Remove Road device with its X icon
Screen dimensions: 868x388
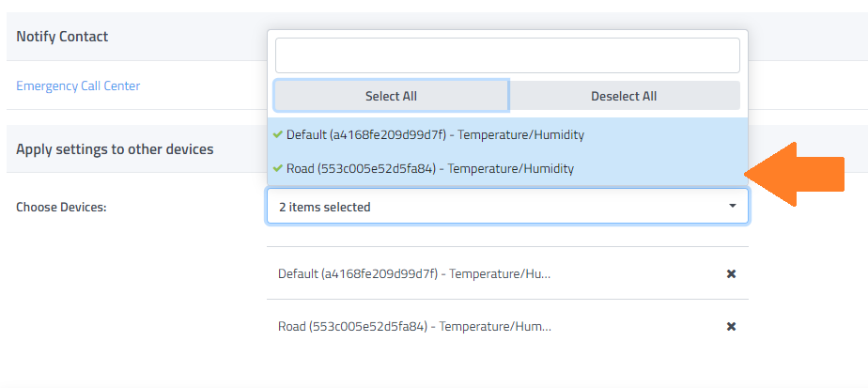(731, 326)
